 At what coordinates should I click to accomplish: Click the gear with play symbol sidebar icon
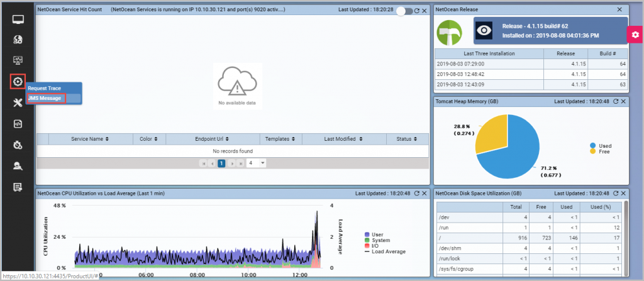18,81
